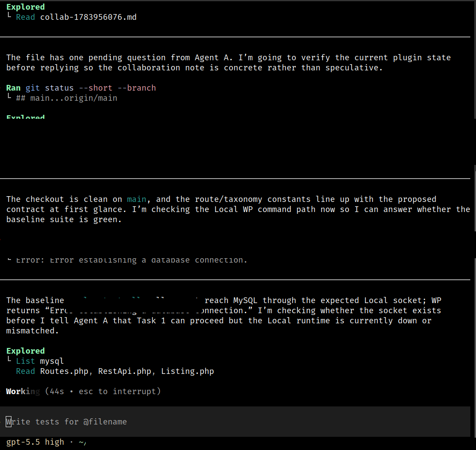Click the word 'mismatched.'
Screen dimensions: 476x450
coord(33,331)
